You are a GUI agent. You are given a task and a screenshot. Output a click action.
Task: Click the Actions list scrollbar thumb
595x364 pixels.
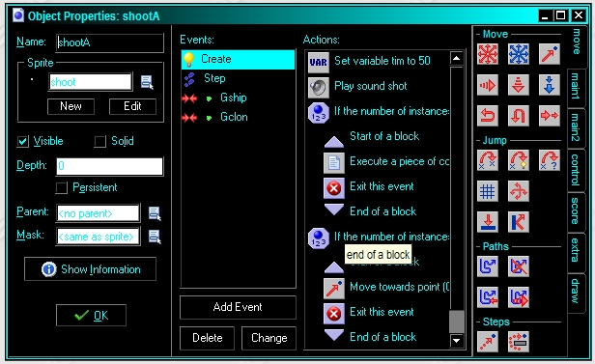(x=457, y=322)
